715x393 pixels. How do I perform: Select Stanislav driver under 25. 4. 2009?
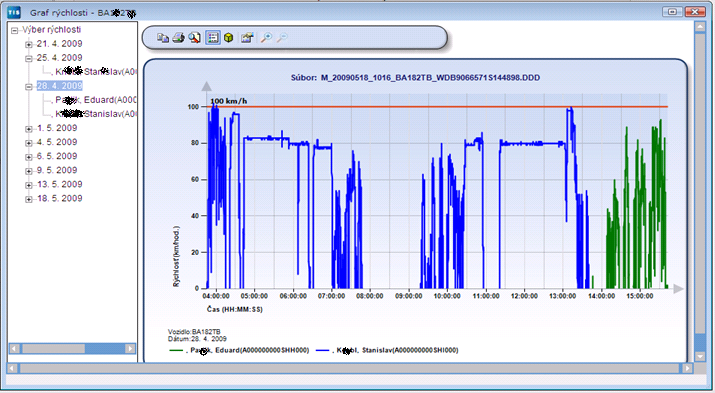click(96, 72)
